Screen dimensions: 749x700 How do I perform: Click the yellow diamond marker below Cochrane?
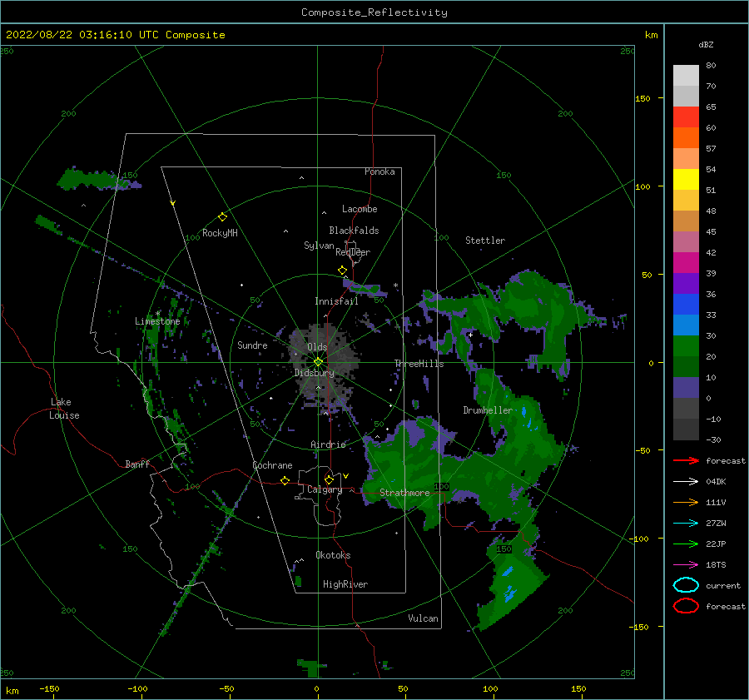point(285,480)
